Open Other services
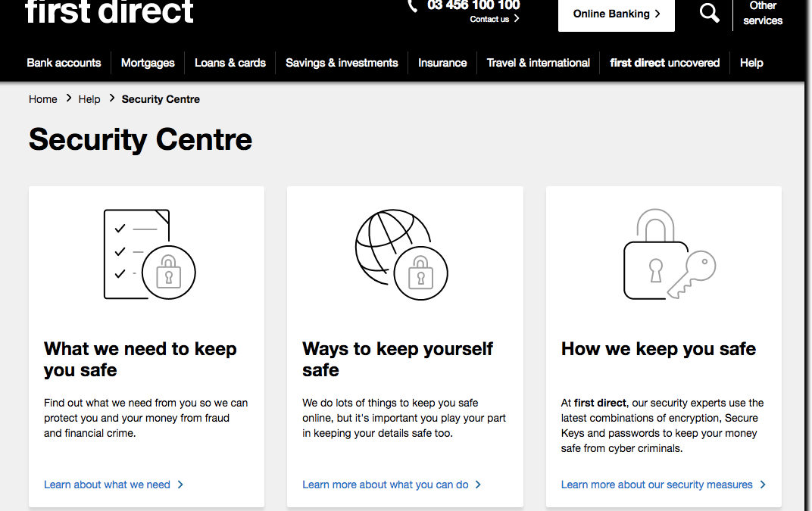 (762, 14)
